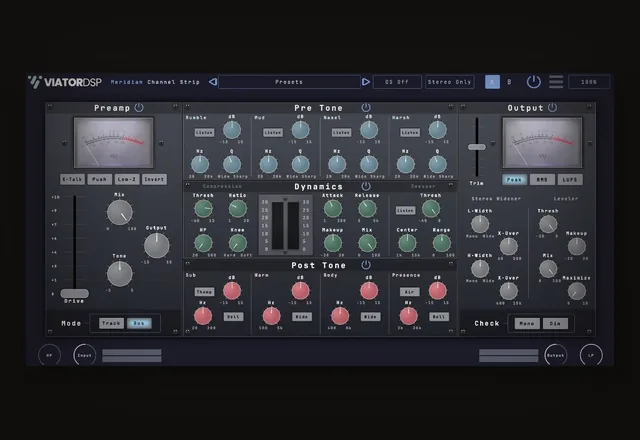Viewport: 640px width, 440px height.
Task: Open the Presets dropdown
Action: [289, 82]
